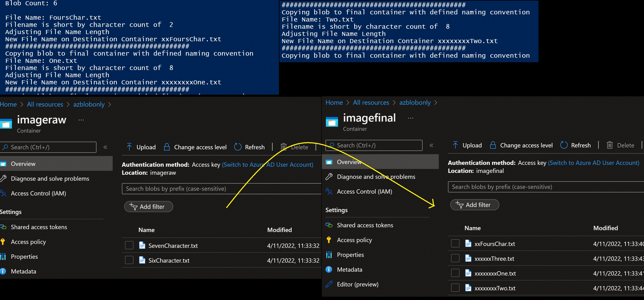644x300 pixels.
Task: Open the imagefinal container ellipsis menu
Action: (x=410, y=118)
